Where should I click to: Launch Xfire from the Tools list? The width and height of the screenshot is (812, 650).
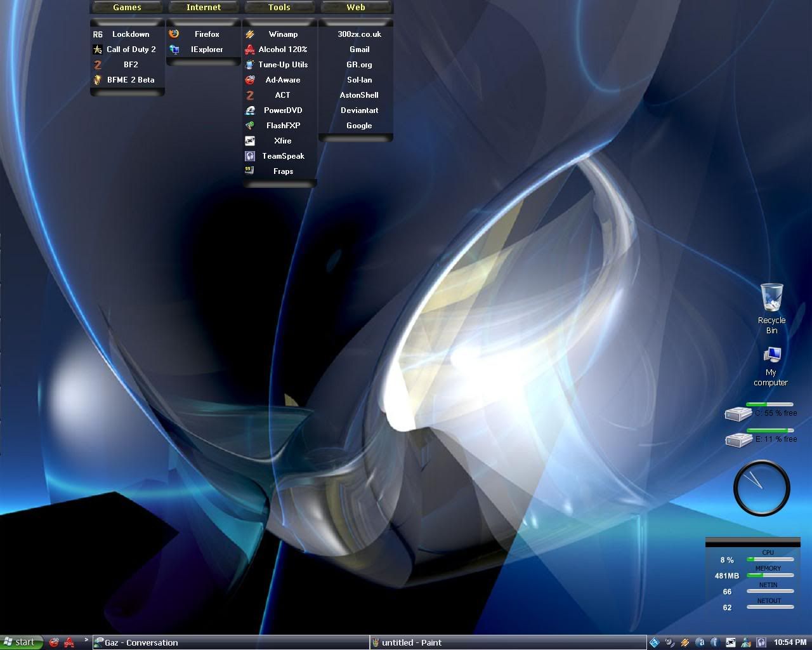(x=283, y=141)
